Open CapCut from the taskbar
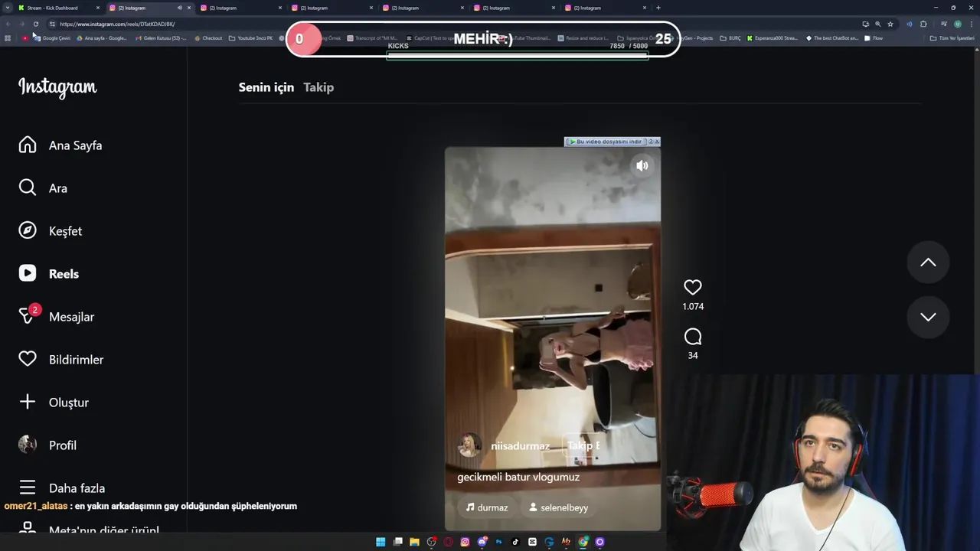The image size is (980, 551). coord(532,542)
